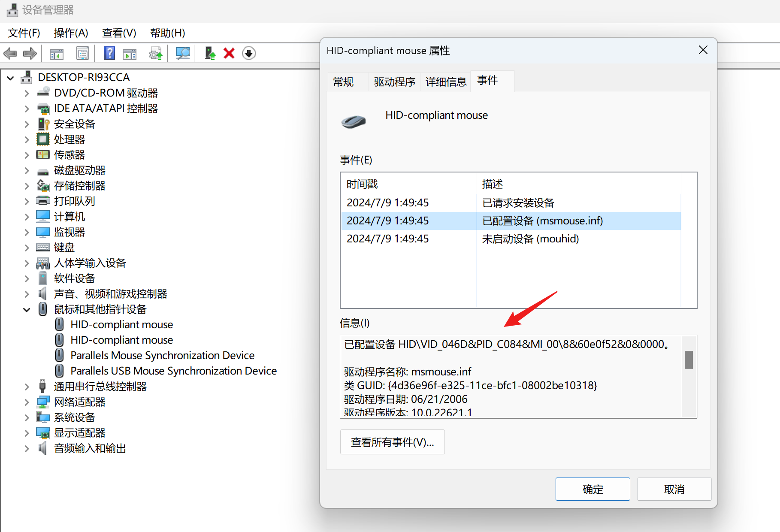The width and height of the screenshot is (780, 532).
Task: Expand the 网络适配器 node
Action: click(x=27, y=402)
